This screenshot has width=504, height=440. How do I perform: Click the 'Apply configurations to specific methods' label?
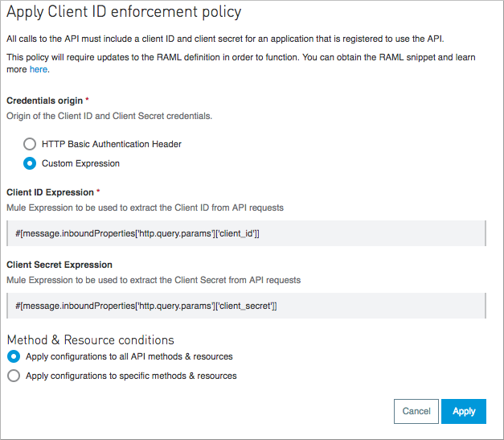pyautogui.click(x=131, y=376)
